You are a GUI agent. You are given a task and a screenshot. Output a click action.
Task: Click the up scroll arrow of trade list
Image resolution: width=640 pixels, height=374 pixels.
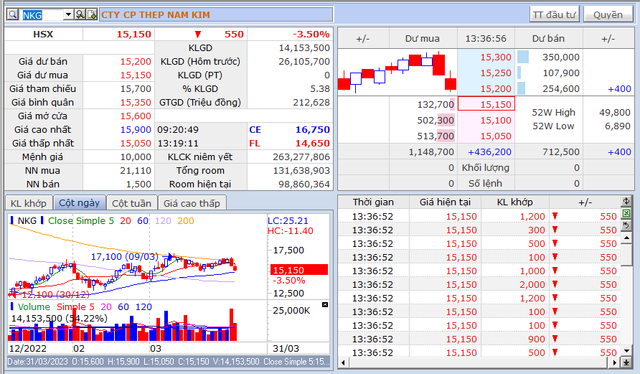[x=626, y=238]
